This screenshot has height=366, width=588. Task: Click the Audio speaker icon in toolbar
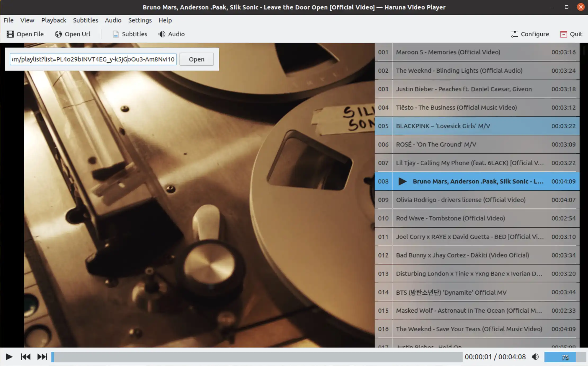point(162,34)
